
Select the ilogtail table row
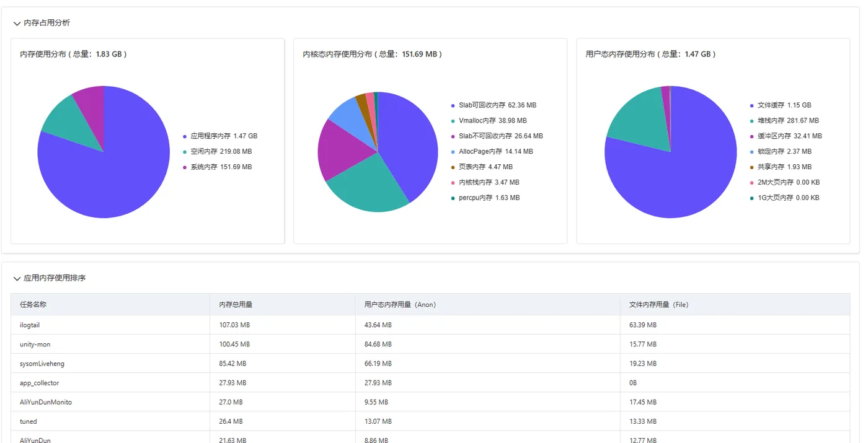coord(430,325)
